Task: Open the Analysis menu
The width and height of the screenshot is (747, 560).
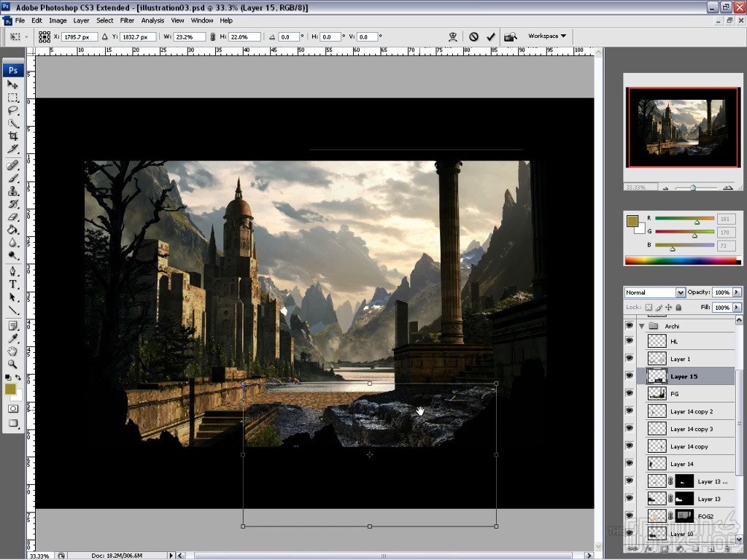Action: (152, 20)
